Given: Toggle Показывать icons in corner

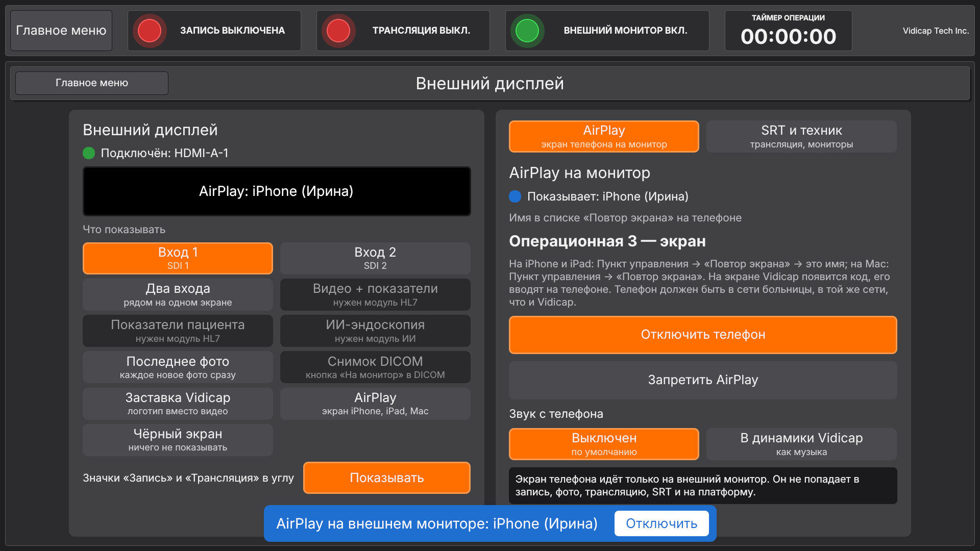Looking at the screenshot, I should pyautogui.click(x=387, y=478).
